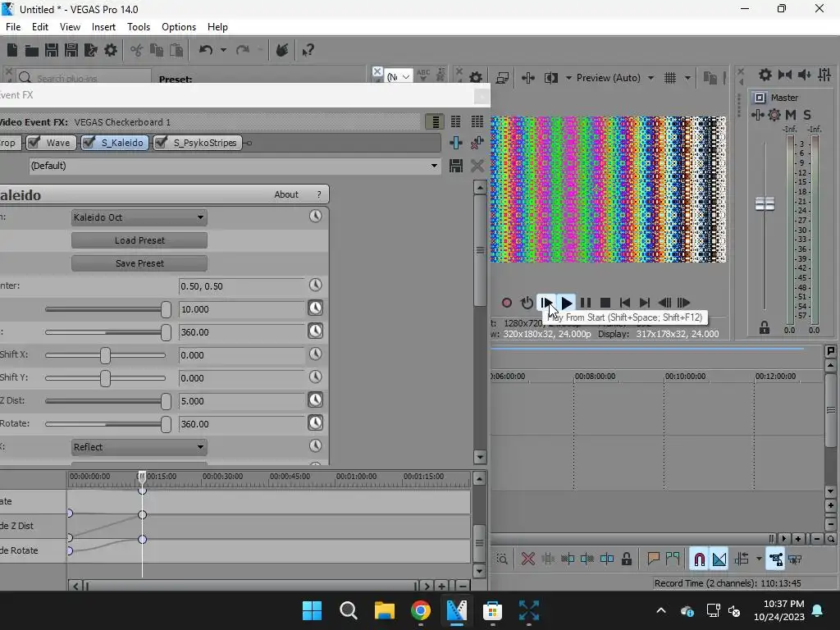Viewport: 840px width, 630px height.
Task: Start recording with the red record button
Action: (506, 303)
